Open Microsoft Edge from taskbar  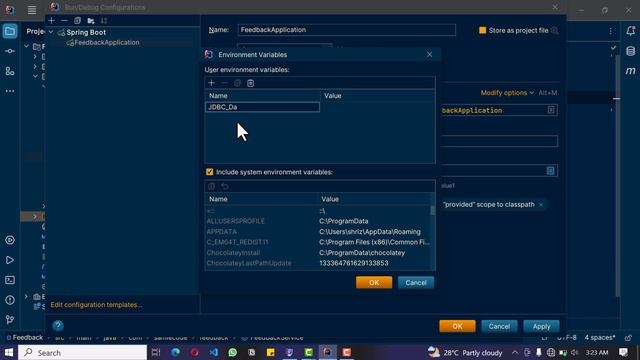tap(176, 352)
